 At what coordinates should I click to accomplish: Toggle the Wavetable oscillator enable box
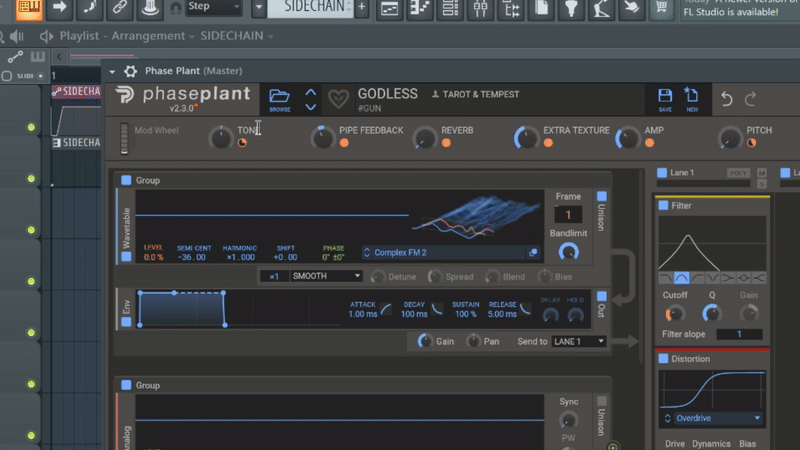click(x=126, y=257)
